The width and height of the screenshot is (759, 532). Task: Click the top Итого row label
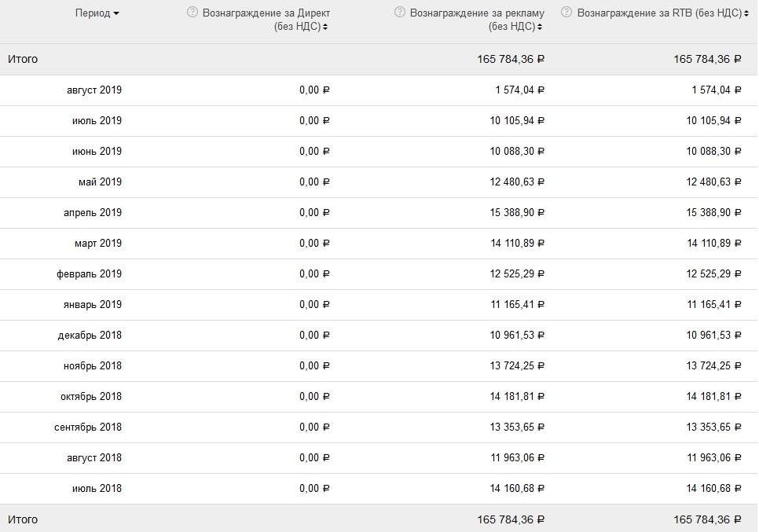tap(23, 59)
